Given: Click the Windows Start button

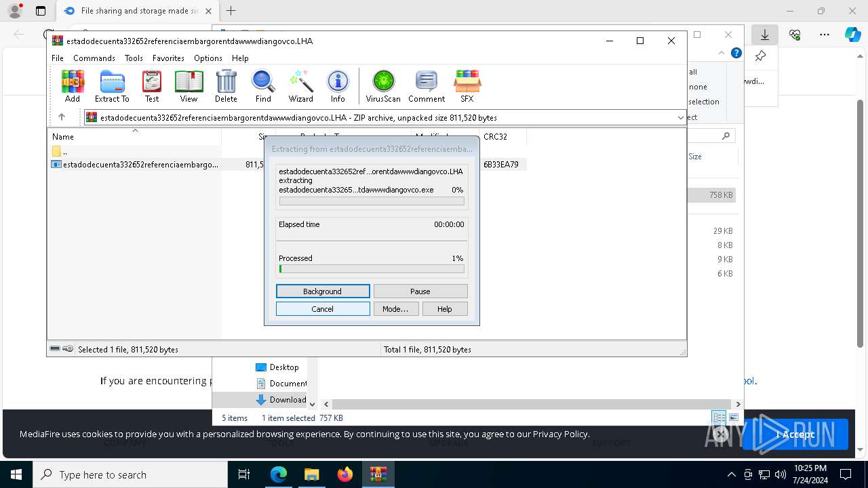Looking at the screenshot, I should click(x=16, y=474).
